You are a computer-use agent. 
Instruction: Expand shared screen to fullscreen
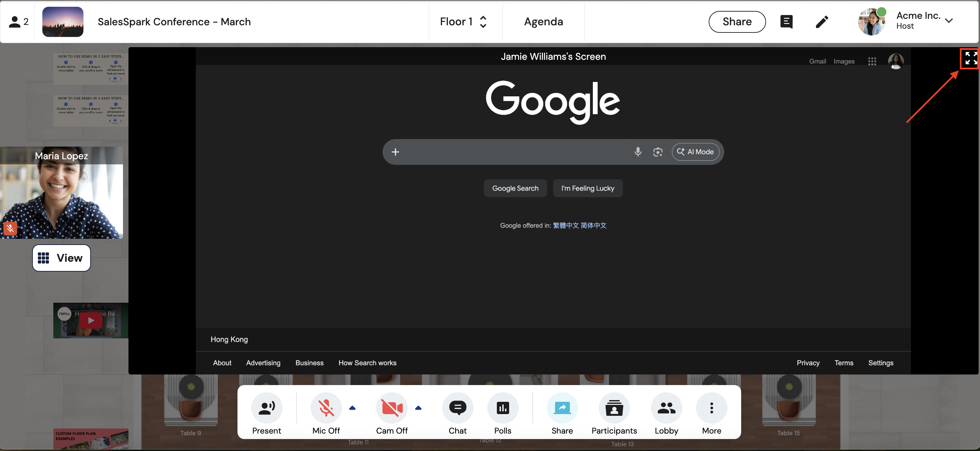(x=970, y=58)
